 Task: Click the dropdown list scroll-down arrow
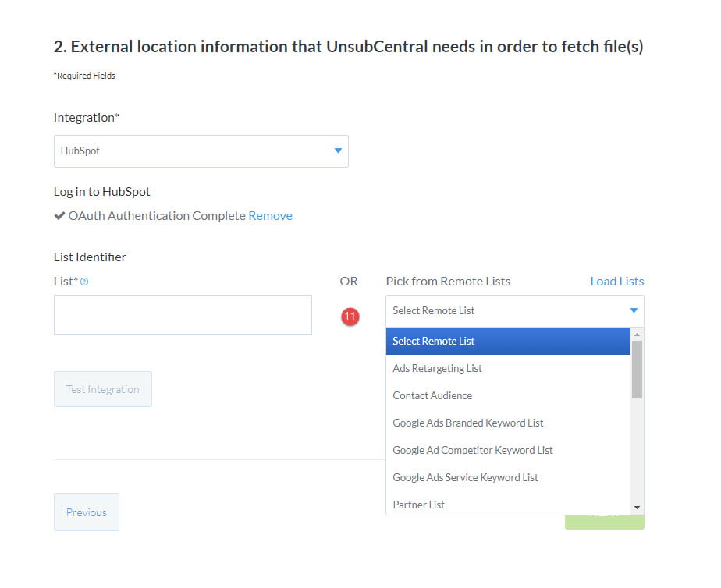pyautogui.click(x=637, y=508)
